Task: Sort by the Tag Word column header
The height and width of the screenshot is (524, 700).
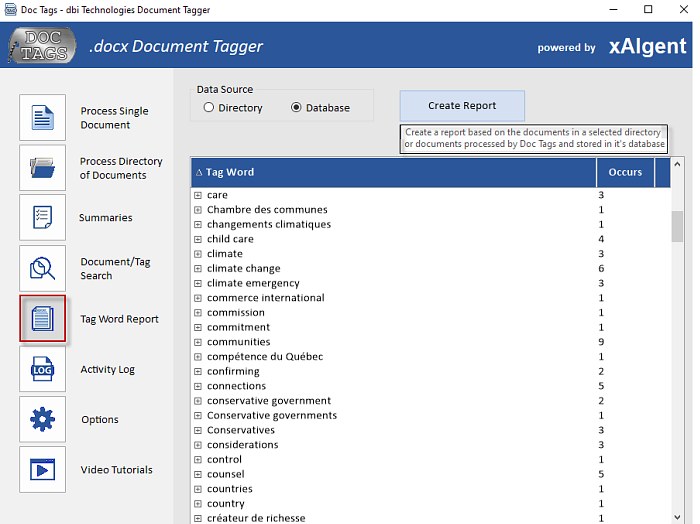Action: 394,172
